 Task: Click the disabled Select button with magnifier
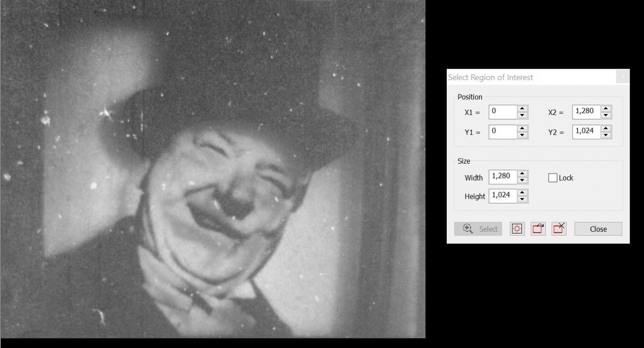click(478, 229)
